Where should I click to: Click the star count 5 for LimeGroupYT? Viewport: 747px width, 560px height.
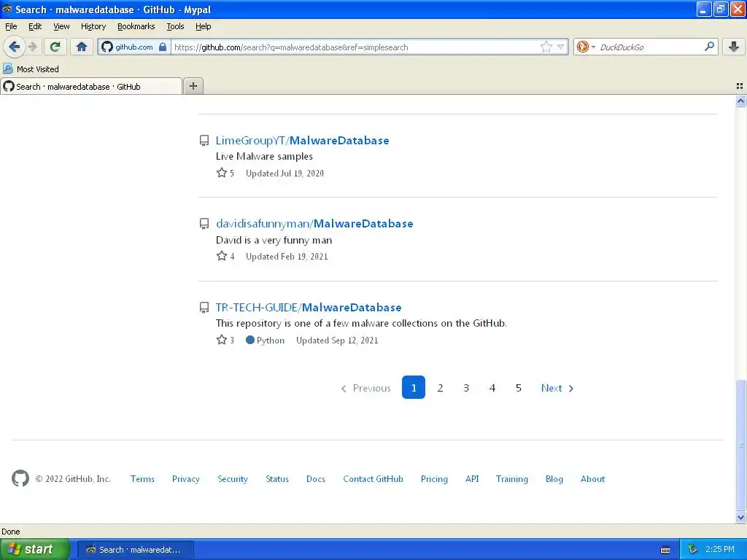click(225, 173)
